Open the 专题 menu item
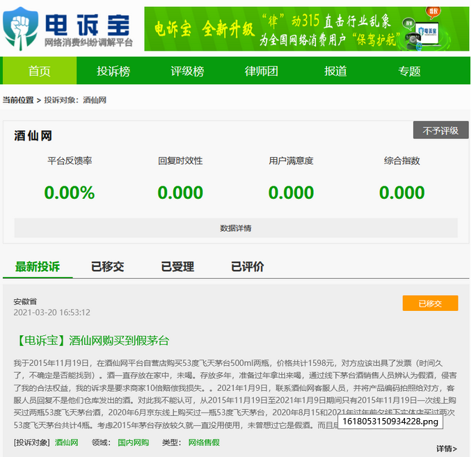The height and width of the screenshot is (457, 476). tap(409, 71)
